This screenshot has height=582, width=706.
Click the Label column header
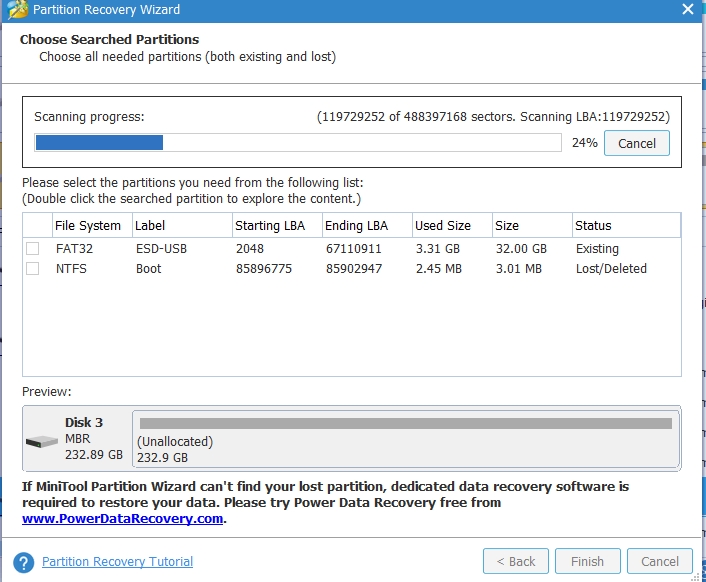point(182,226)
